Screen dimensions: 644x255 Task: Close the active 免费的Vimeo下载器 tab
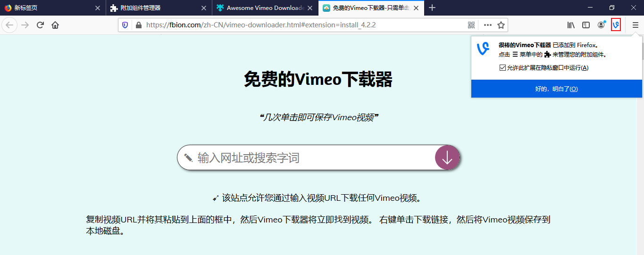[416, 8]
